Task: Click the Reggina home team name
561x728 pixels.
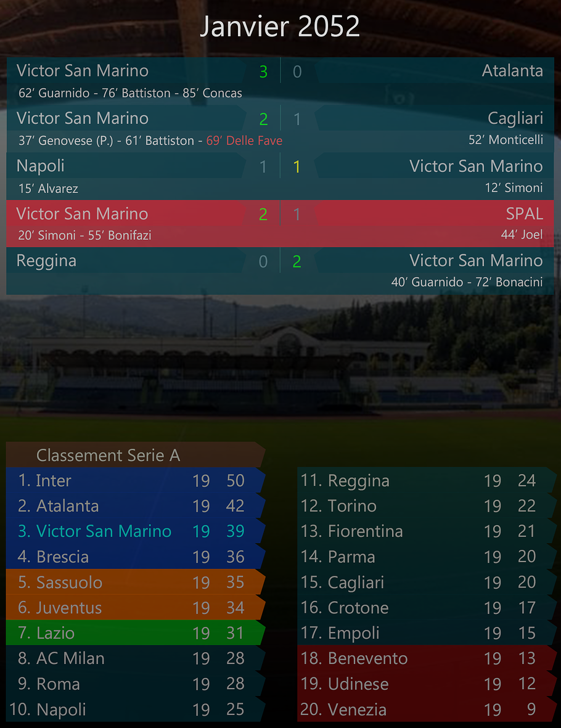Action: [46, 261]
